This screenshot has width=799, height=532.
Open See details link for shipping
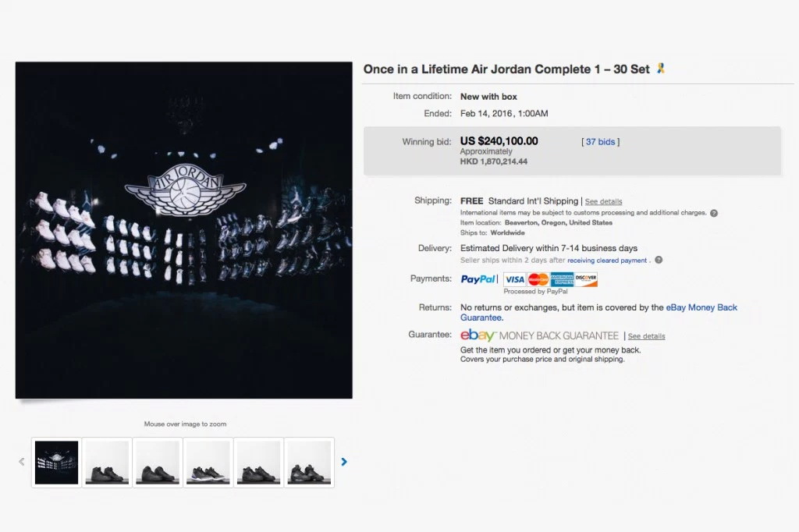[x=603, y=201]
